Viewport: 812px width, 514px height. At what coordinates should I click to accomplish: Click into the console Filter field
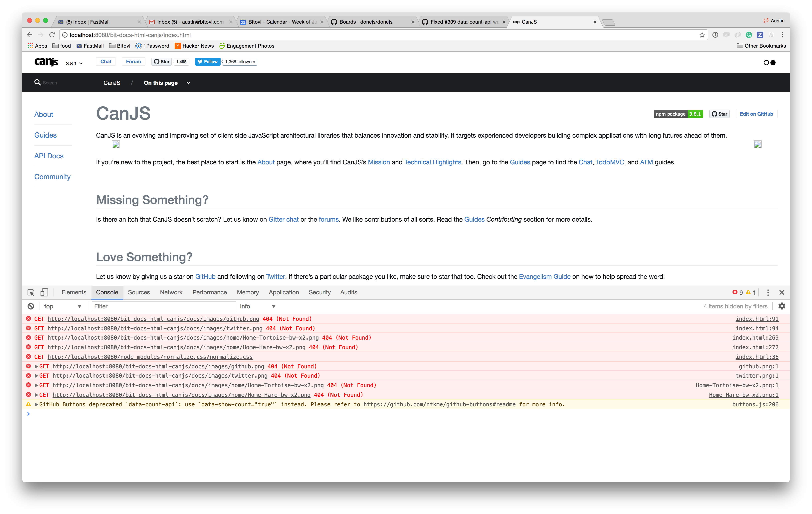point(164,306)
